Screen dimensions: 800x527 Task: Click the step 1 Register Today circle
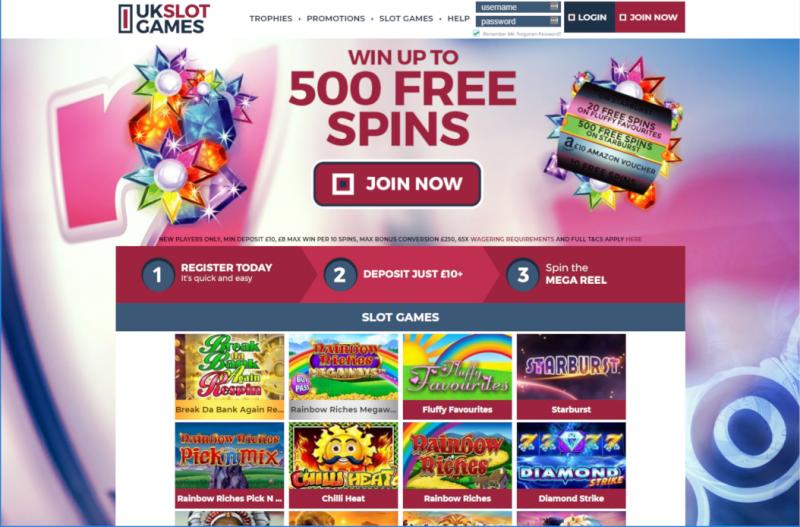click(x=158, y=275)
